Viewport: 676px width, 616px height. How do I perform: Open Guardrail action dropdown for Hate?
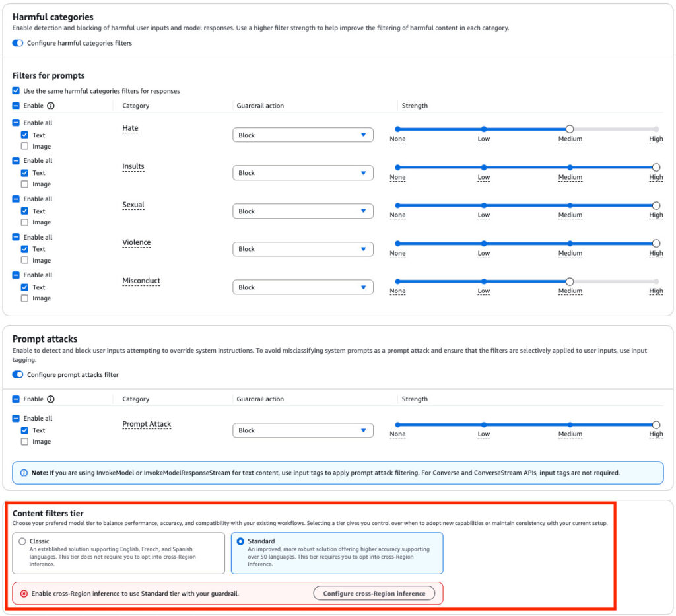302,135
